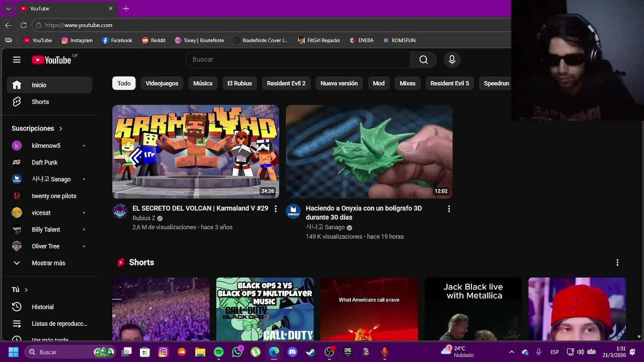Open WhatsApp from the taskbar

pos(237,352)
